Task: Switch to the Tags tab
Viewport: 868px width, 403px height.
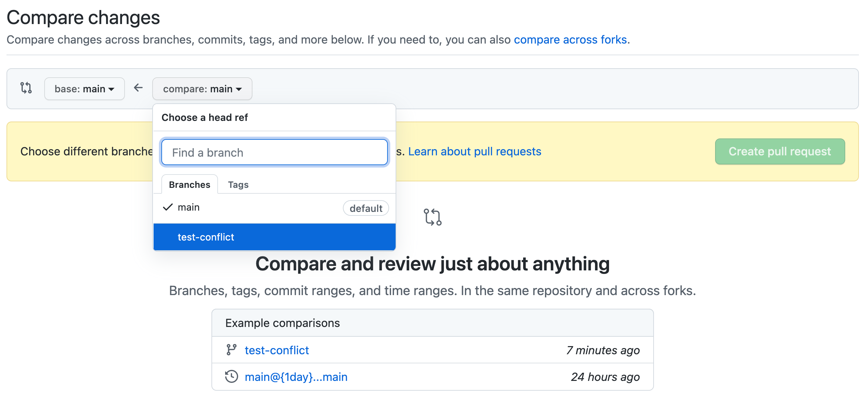Action: click(x=238, y=185)
